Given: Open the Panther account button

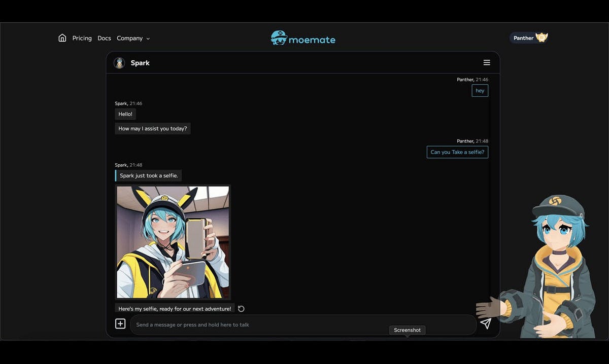Looking at the screenshot, I should (x=523, y=38).
